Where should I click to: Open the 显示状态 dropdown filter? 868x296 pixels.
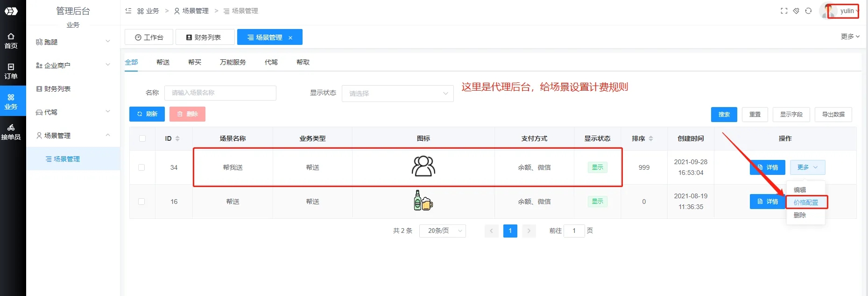pyautogui.click(x=397, y=94)
